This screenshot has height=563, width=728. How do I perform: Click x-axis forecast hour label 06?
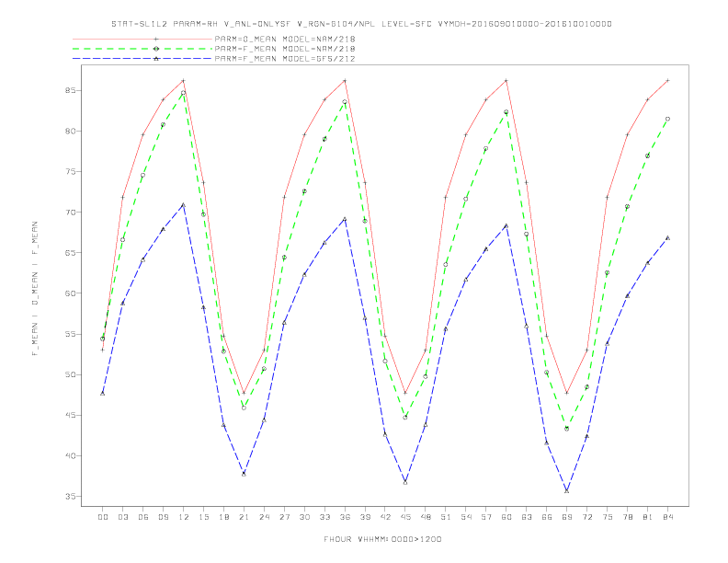tap(143, 517)
